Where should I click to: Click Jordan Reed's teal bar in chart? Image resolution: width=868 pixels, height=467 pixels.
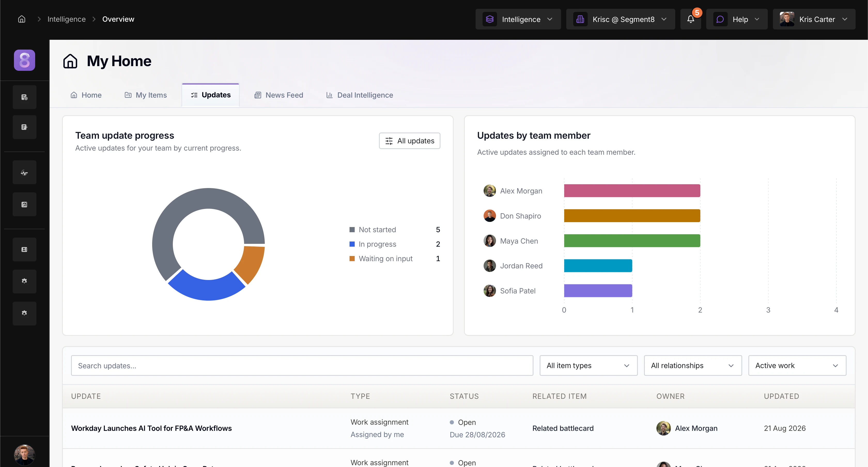click(x=598, y=266)
